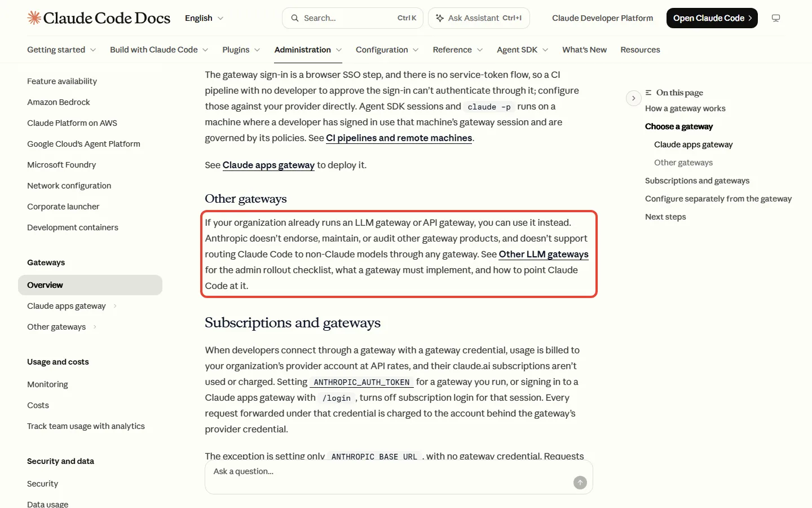Open the Getting started menu
This screenshot has width=812, height=508.
click(x=61, y=50)
